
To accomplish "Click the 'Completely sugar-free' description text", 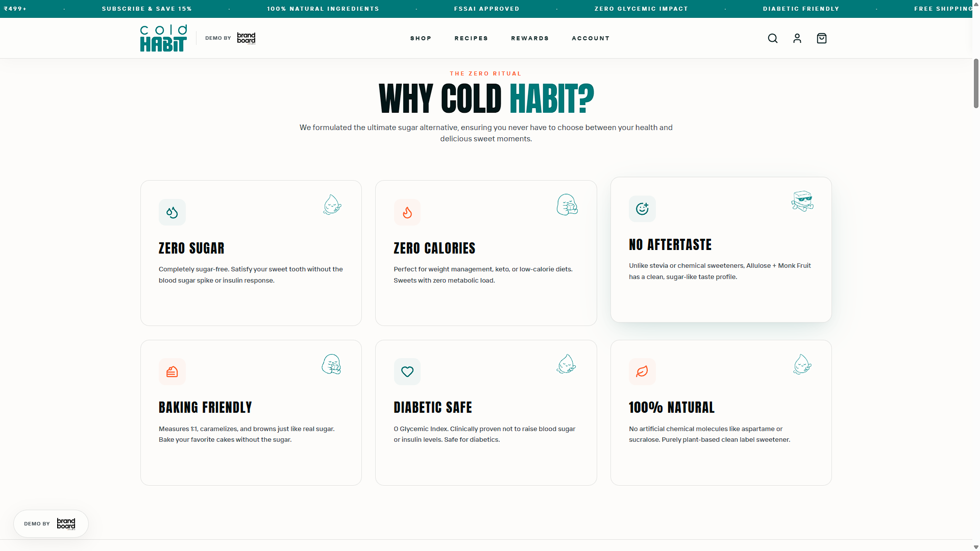I will click(x=251, y=274).
